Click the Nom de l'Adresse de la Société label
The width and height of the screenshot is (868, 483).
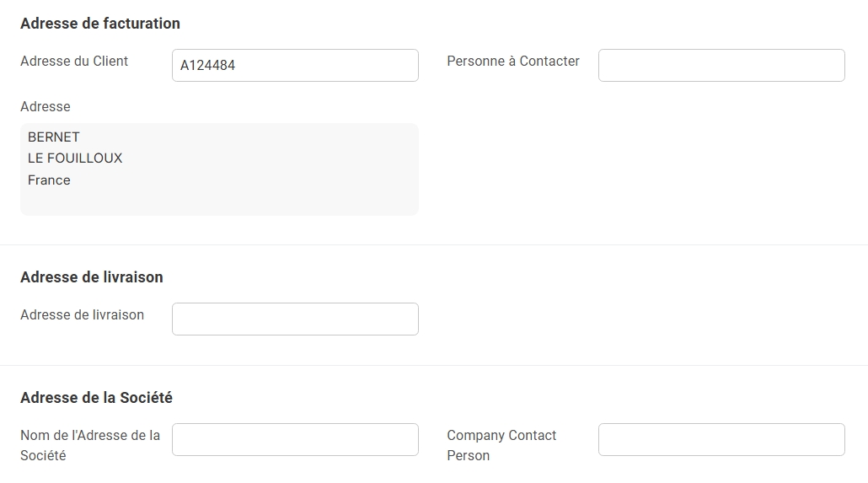pos(90,445)
